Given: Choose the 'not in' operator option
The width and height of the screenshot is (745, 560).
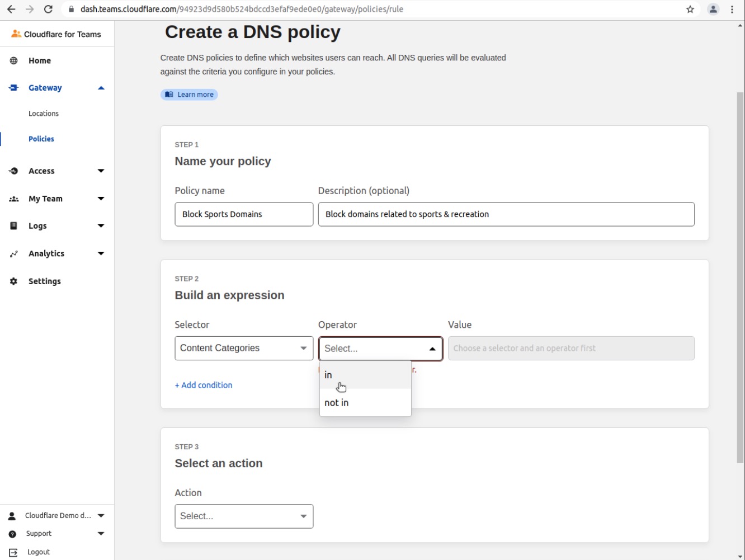Looking at the screenshot, I should click(x=365, y=403).
